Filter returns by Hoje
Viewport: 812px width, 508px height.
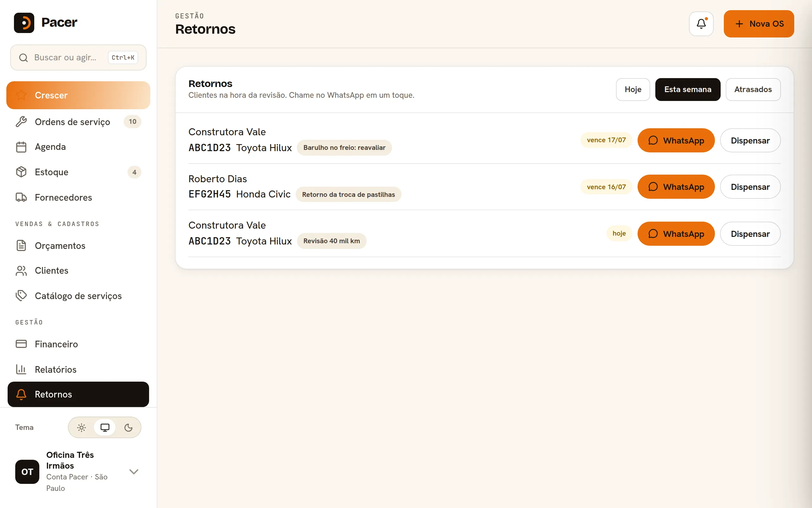(633, 89)
